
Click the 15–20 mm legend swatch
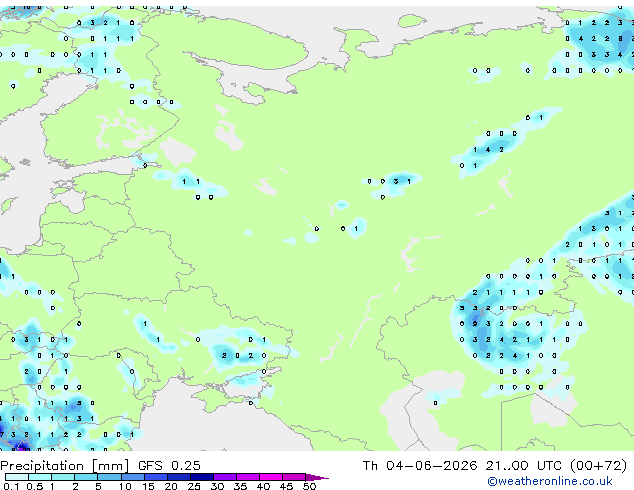[156, 477]
